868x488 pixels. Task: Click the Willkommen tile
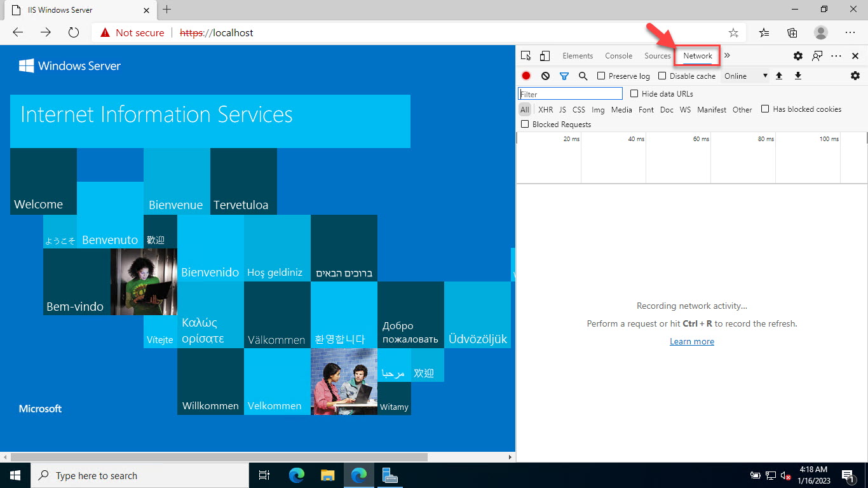click(210, 381)
